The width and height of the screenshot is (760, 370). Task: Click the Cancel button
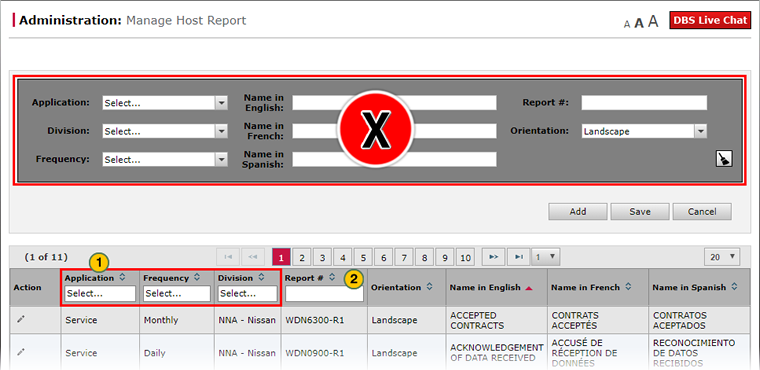(x=702, y=211)
